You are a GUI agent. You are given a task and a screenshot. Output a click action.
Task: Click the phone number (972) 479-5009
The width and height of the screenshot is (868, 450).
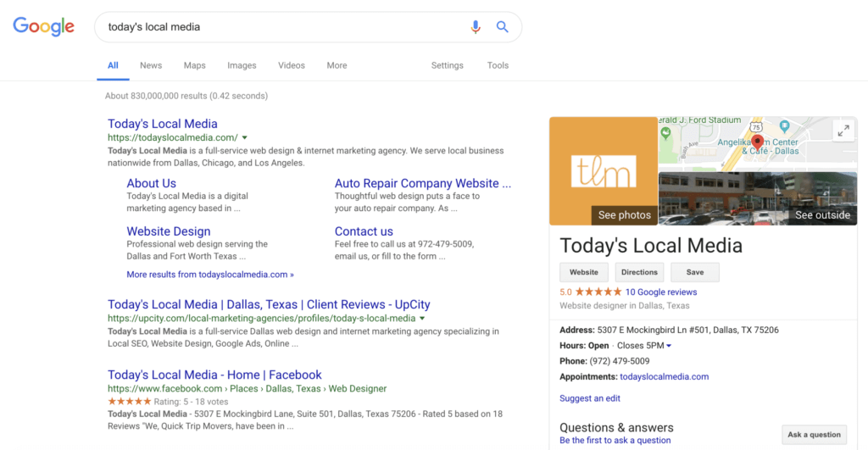(620, 361)
